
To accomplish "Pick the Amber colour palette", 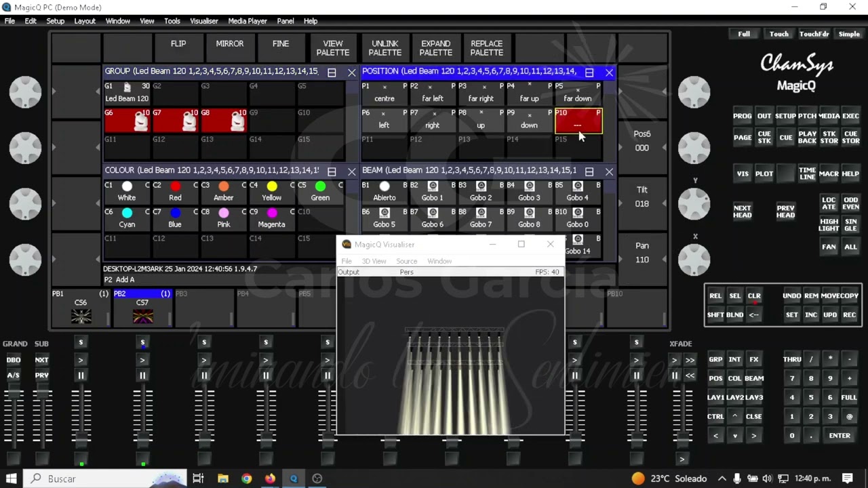I will click(223, 191).
